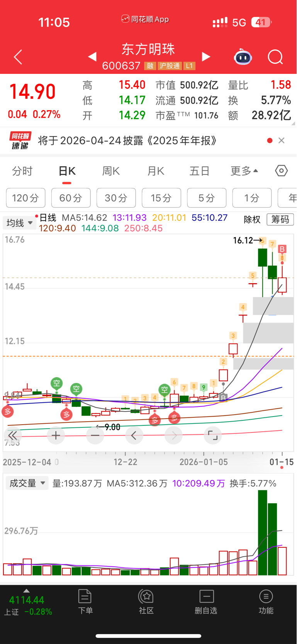
Task: Move chart left with chevron button
Action: click(134, 436)
